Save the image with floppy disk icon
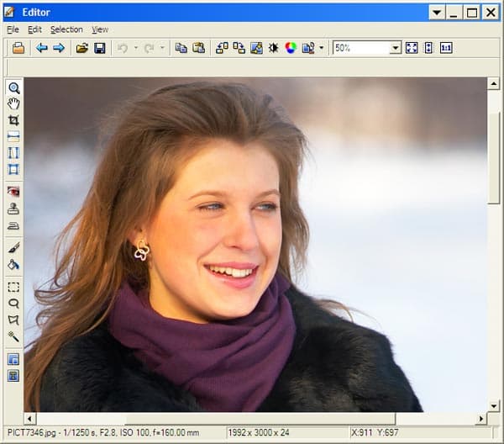 tap(100, 48)
